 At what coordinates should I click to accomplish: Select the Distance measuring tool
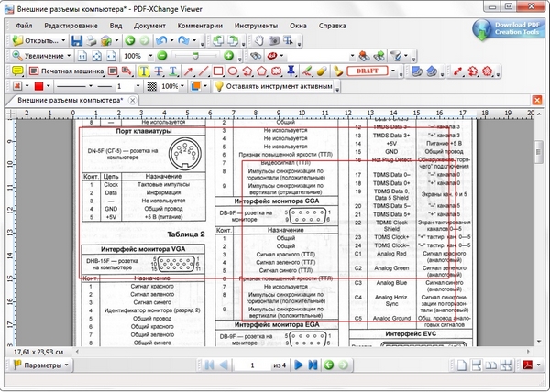pyautogui.click(x=457, y=71)
